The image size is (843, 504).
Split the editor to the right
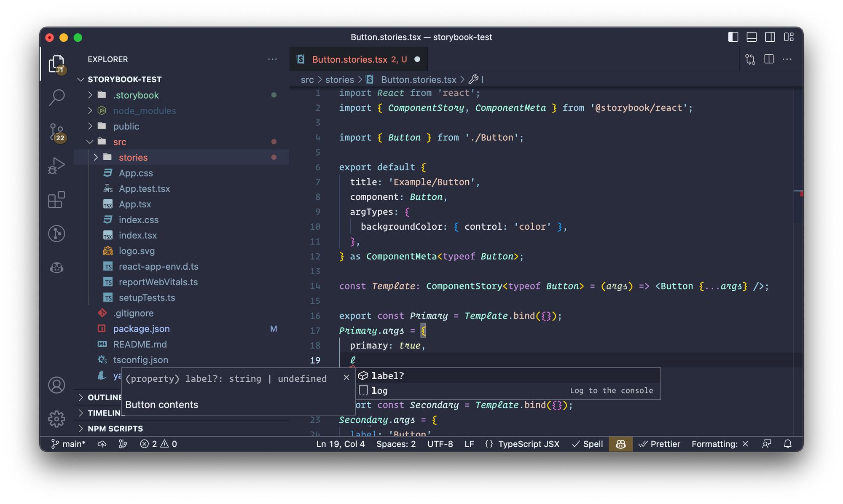(x=769, y=59)
